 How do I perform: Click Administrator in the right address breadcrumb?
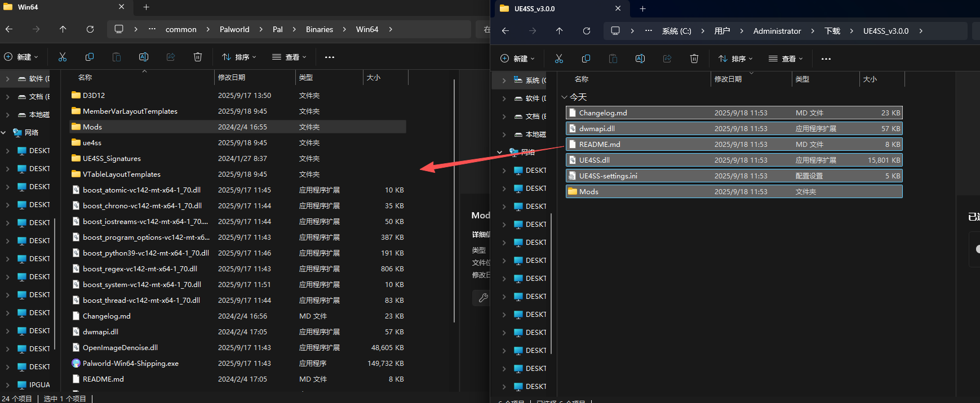(x=777, y=31)
